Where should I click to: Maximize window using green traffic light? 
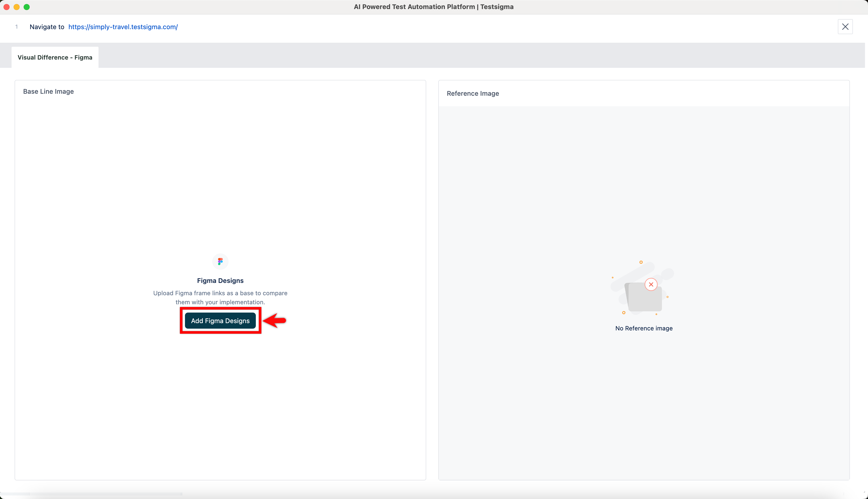[x=27, y=7]
